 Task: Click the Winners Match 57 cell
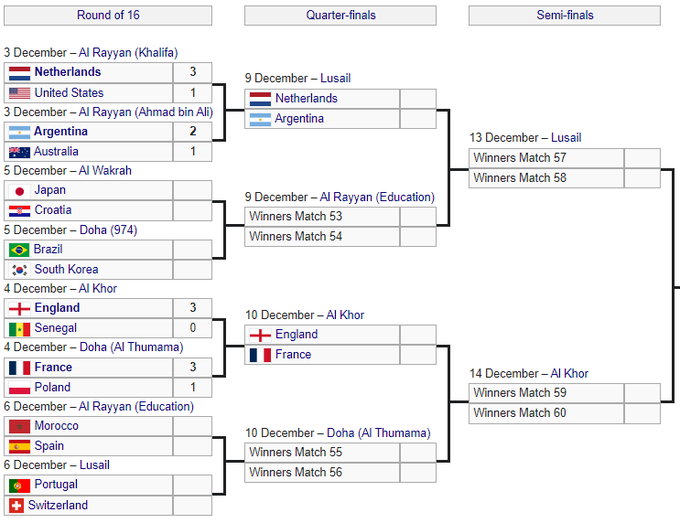pos(547,158)
